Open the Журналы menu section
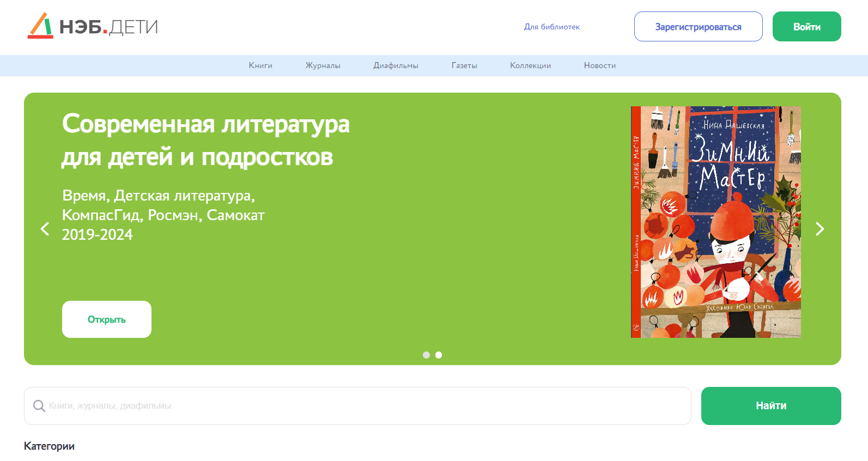Viewport: 868px width, 461px height. click(x=323, y=65)
